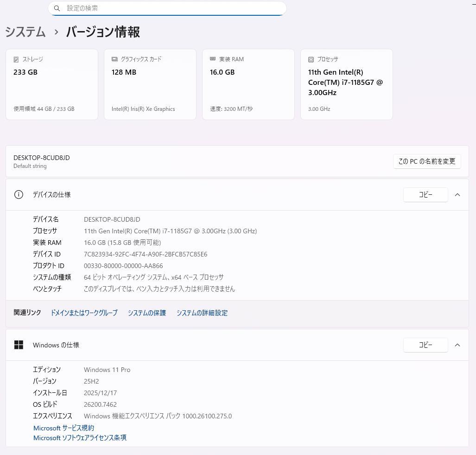Click the graphics card icon on グラフィックス カード card

pos(114,59)
